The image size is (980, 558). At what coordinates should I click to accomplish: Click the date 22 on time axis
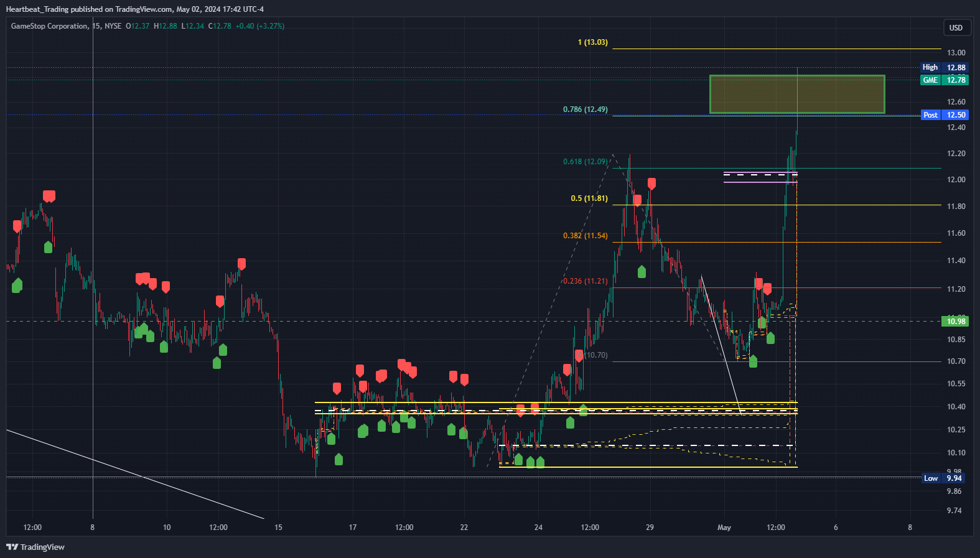click(x=464, y=528)
